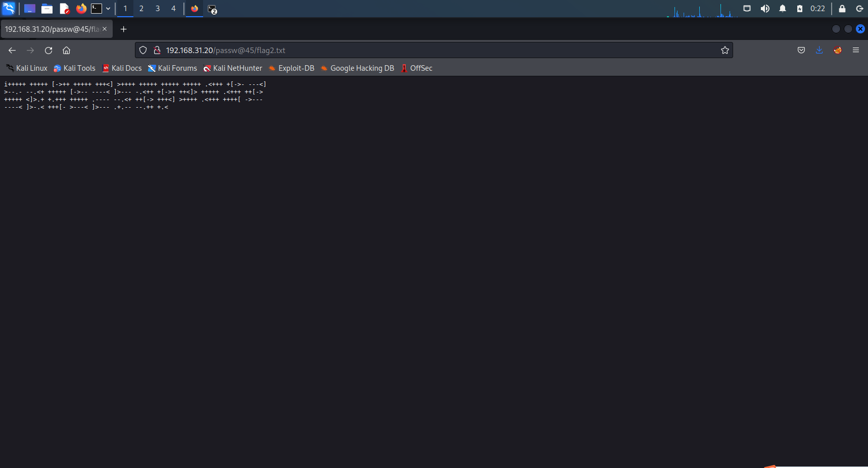Image resolution: width=868 pixels, height=468 pixels.
Task: Go back to the previous page
Action: [x=12, y=50]
